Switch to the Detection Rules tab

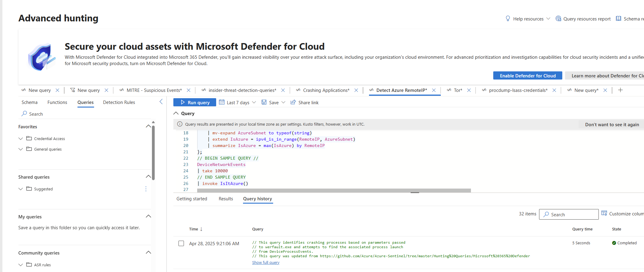[x=119, y=102]
